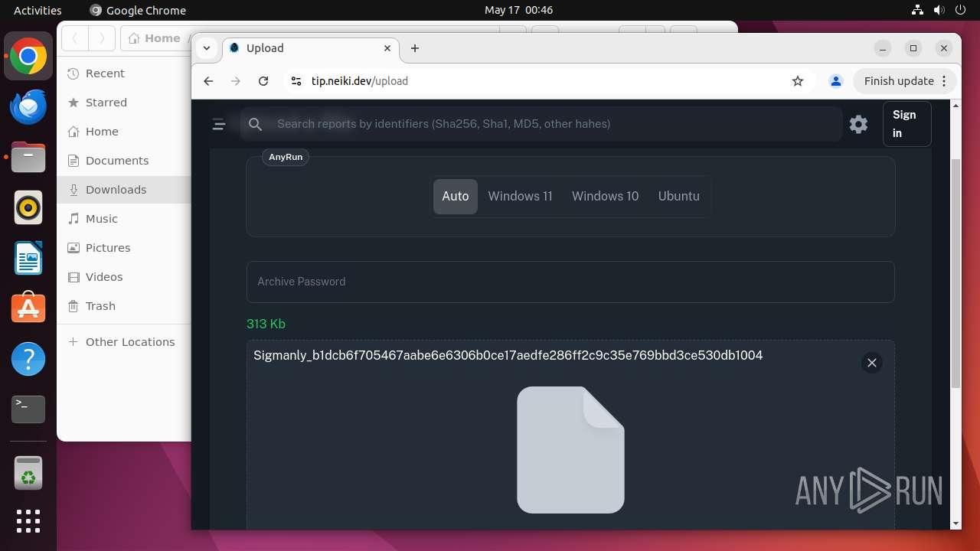Screen dimensions: 980x551
Task: Open the Files app from the dock
Action: coord(28,158)
